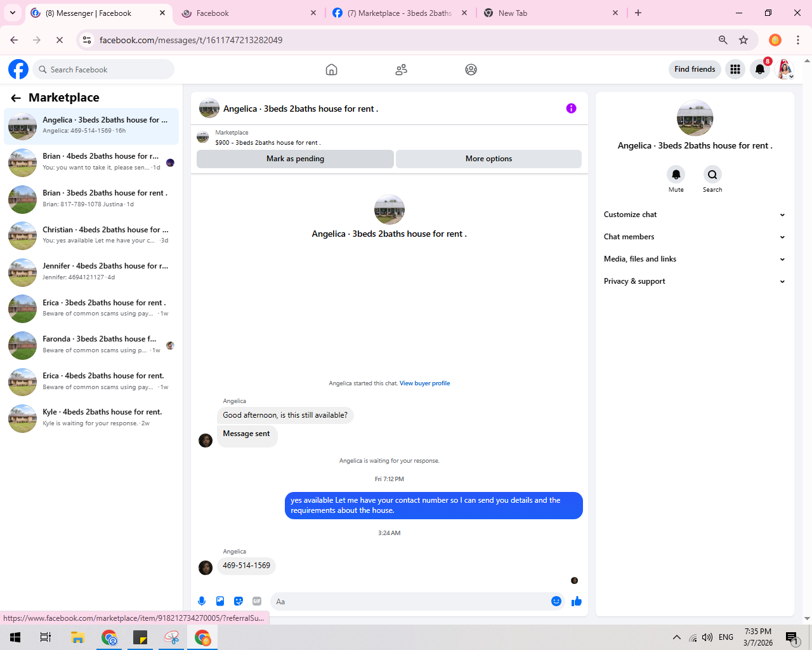Open View buyer profile link
Image resolution: width=812 pixels, height=650 pixels.
click(x=424, y=383)
